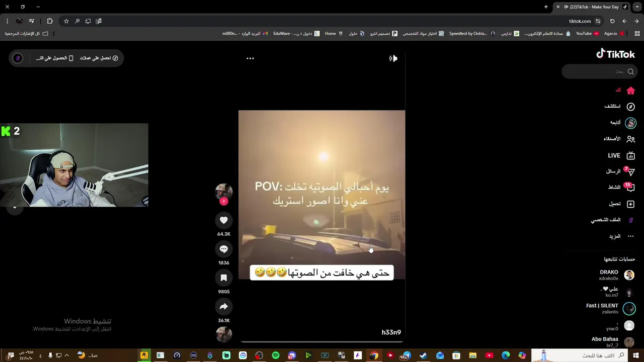
Task: Open the YouTube bookmark
Action: [587, 34]
